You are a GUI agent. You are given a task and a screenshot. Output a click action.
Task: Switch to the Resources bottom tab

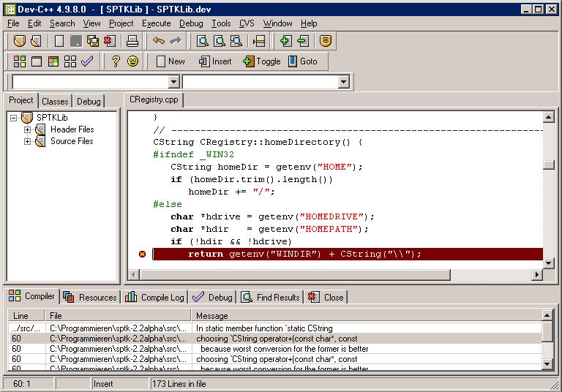pos(90,298)
